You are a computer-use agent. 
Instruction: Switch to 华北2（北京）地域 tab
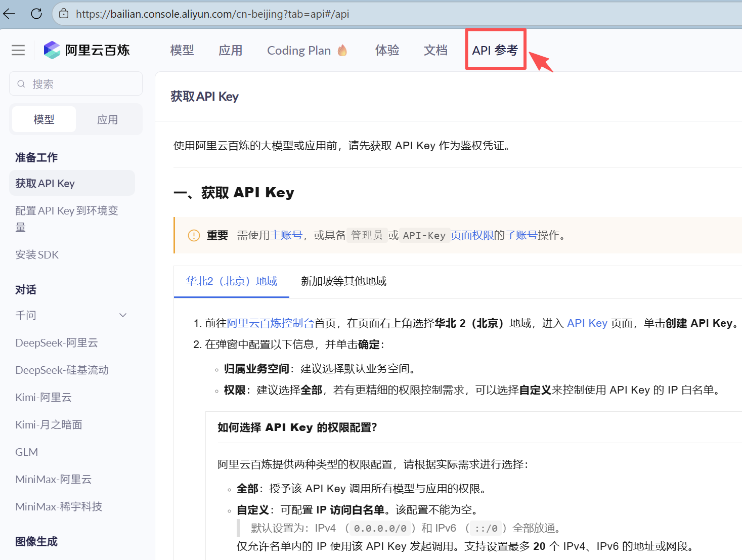point(232,281)
